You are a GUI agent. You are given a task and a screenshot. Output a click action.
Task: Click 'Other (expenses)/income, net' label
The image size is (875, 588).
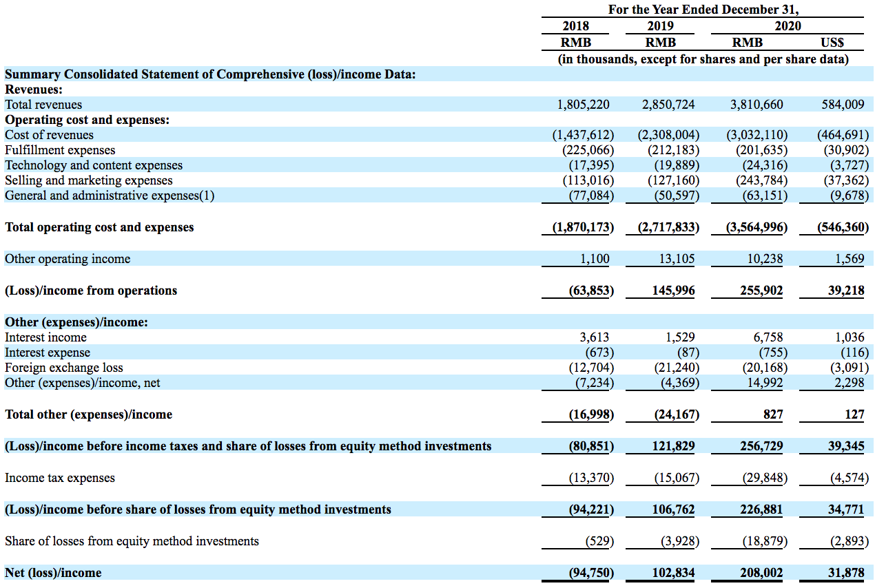point(82,383)
